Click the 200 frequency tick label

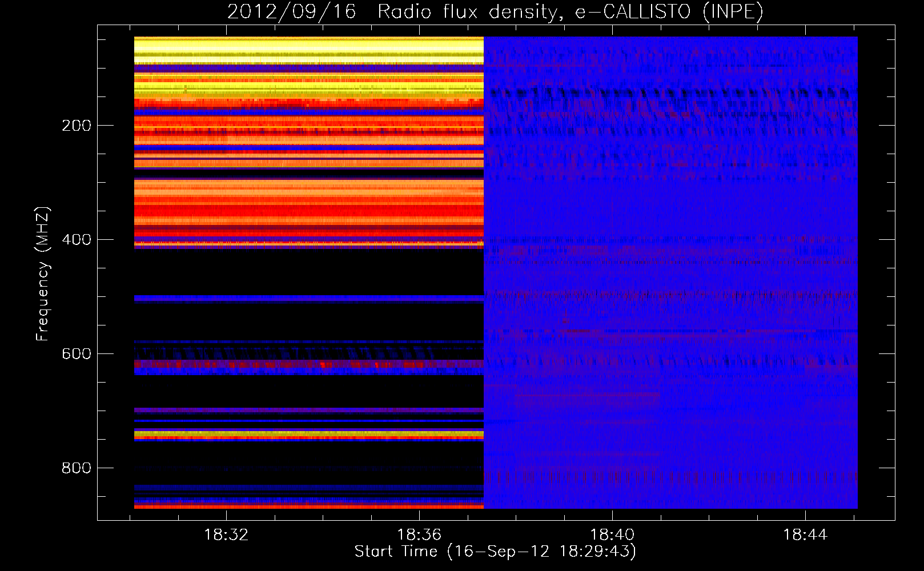pyautogui.click(x=77, y=126)
